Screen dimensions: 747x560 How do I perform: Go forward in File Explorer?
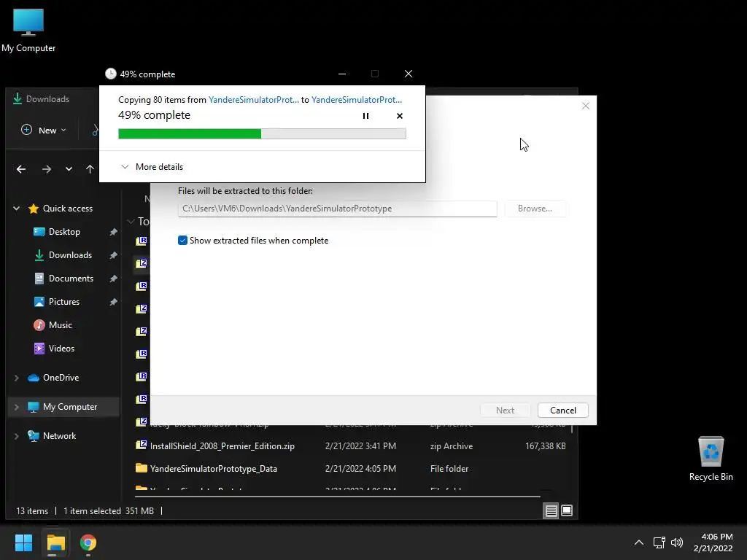click(x=46, y=169)
